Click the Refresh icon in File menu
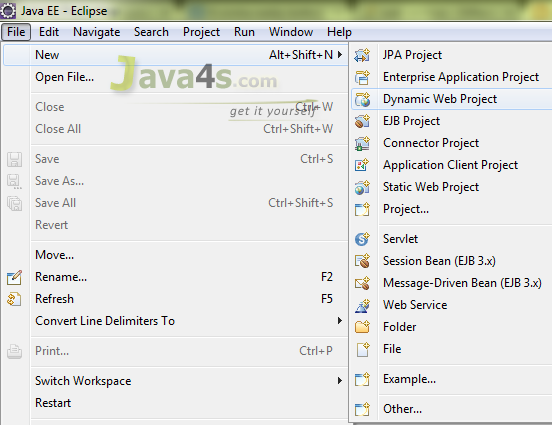Image resolution: width=552 pixels, height=425 pixels. click(14, 299)
